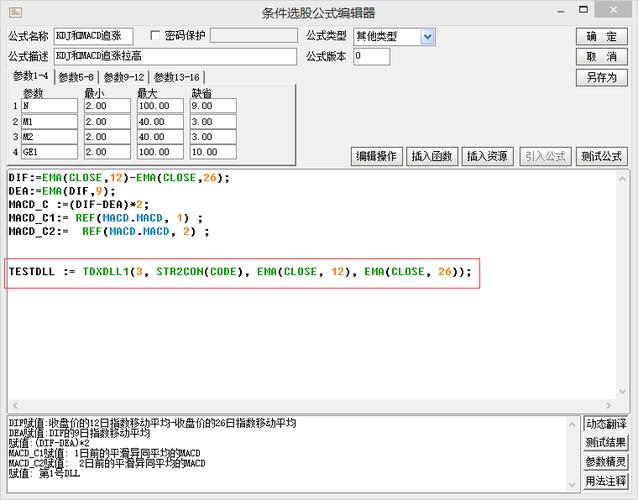Click the GE1 row maximum value 100.00
The height and width of the screenshot is (500, 638).
160,152
